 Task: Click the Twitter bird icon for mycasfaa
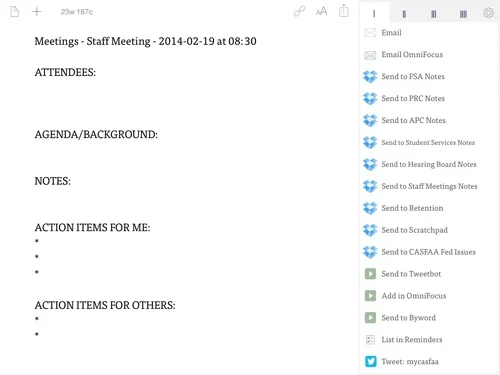tap(370, 361)
